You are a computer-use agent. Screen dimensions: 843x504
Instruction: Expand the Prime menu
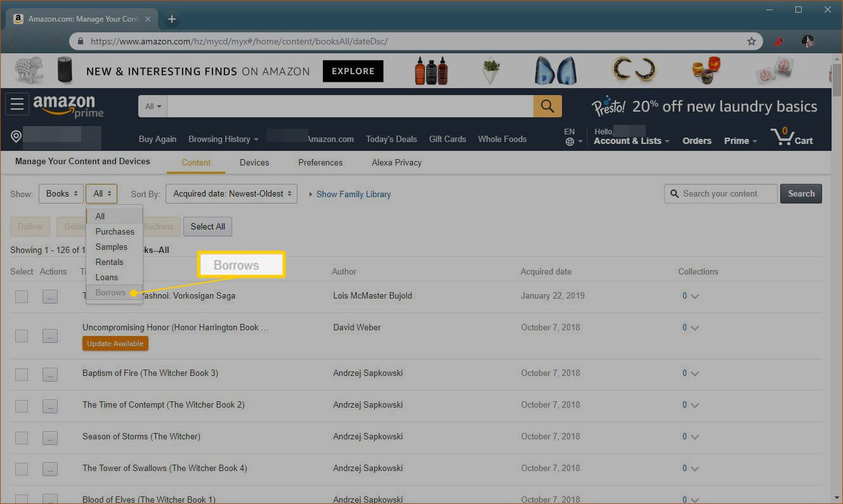pos(741,141)
